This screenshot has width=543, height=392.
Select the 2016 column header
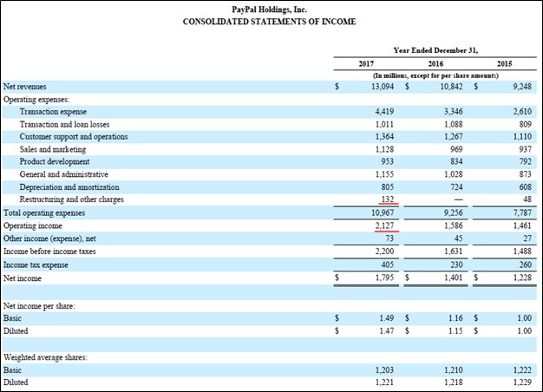pyautogui.click(x=436, y=64)
